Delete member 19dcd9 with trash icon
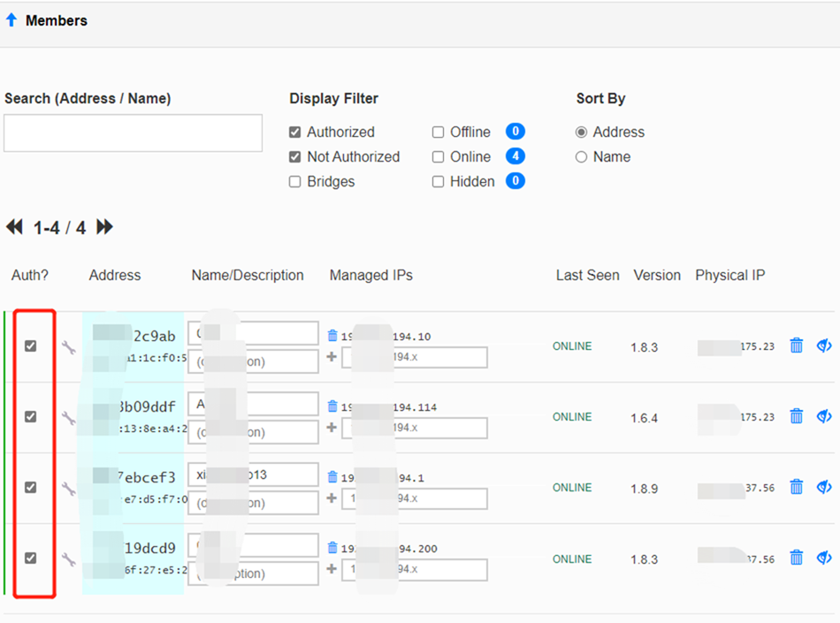The height and width of the screenshot is (623, 840). (797, 558)
